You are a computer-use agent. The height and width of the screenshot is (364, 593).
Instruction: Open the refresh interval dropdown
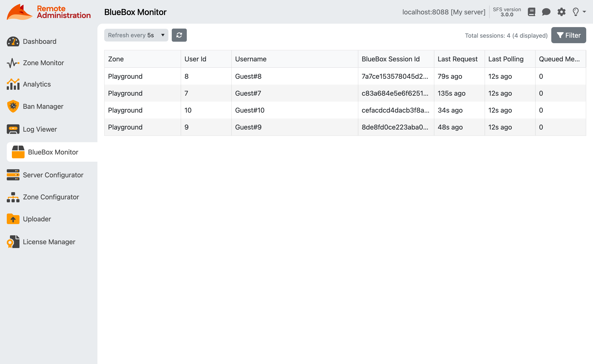136,35
